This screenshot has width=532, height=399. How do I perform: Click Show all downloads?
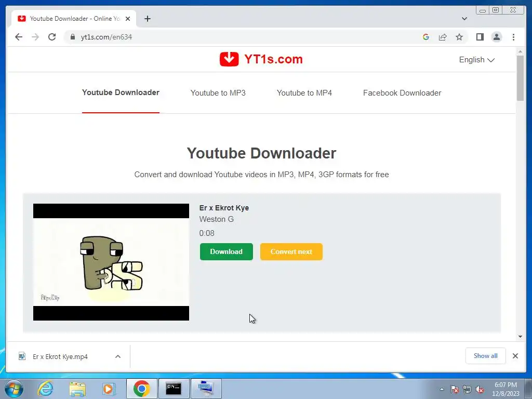[486, 356]
